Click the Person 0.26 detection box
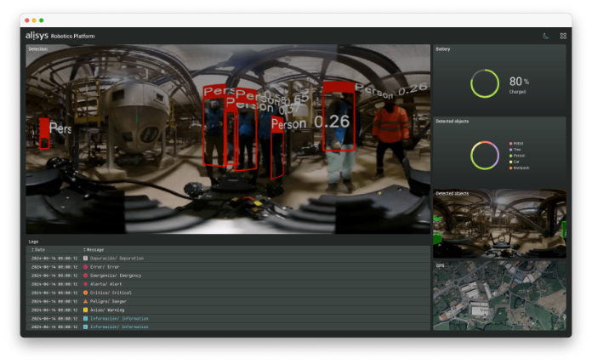 click(339, 117)
